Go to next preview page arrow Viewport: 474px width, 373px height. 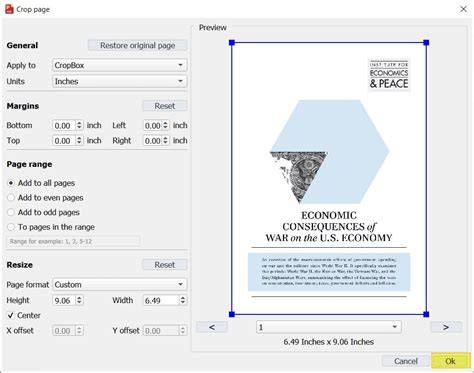(446, 327)
